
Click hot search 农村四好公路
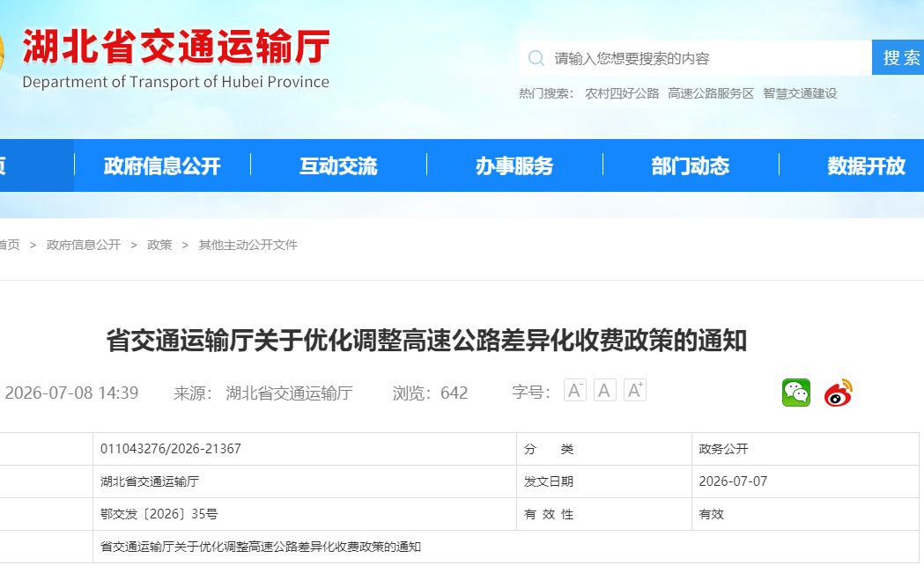point(622,93)
